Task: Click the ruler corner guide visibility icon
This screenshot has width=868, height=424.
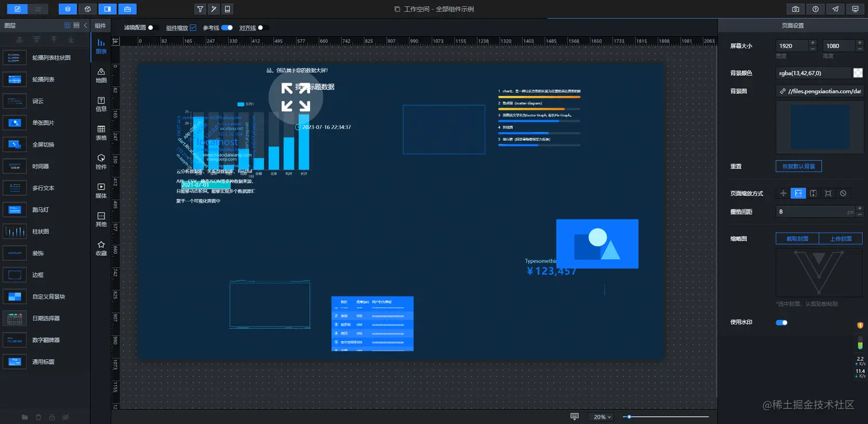Action: 115,41
